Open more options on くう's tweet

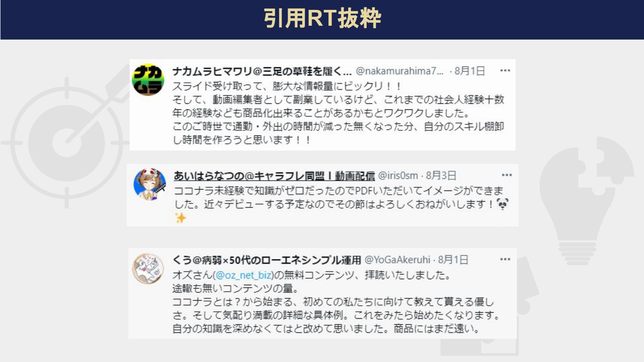[x=505, y=259]
